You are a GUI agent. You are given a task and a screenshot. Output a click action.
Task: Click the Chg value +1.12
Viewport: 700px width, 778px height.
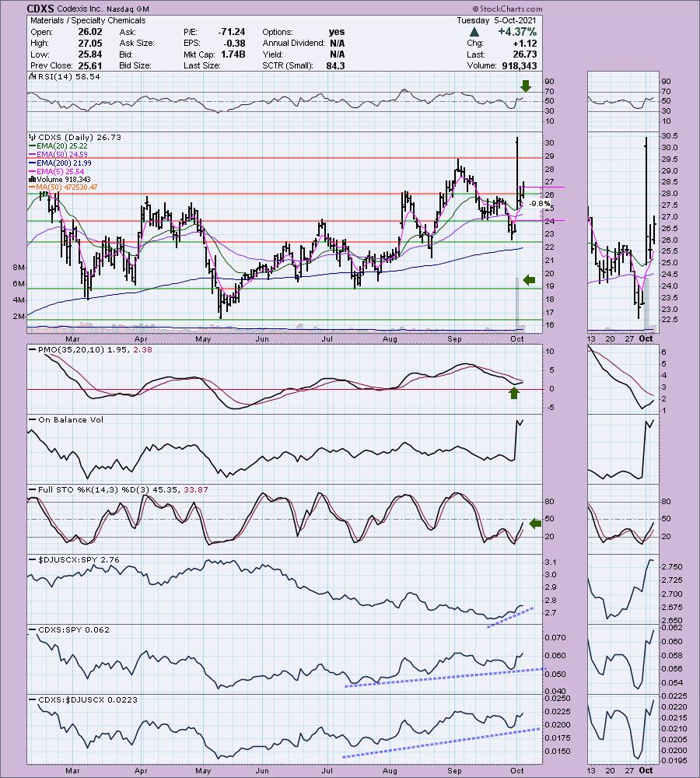525,43
